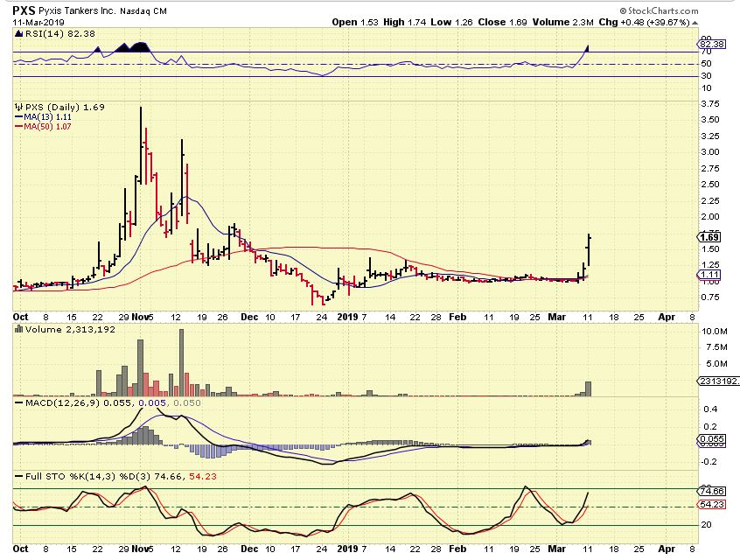Click the PXS (Daily) 1.69 chart label
740x560 pixels.
[65, 107]
